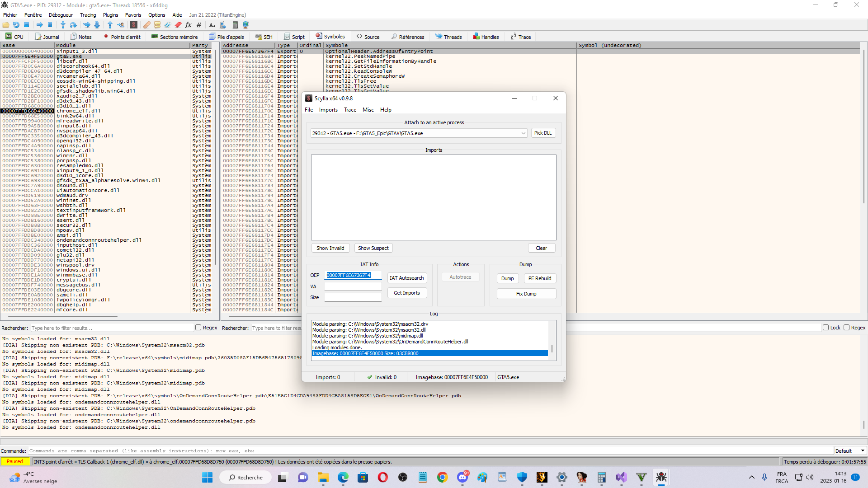Click the stop (blue square) toolbar icon
Image resolution: width=868 pixels, height=488 pixels.
27,25
